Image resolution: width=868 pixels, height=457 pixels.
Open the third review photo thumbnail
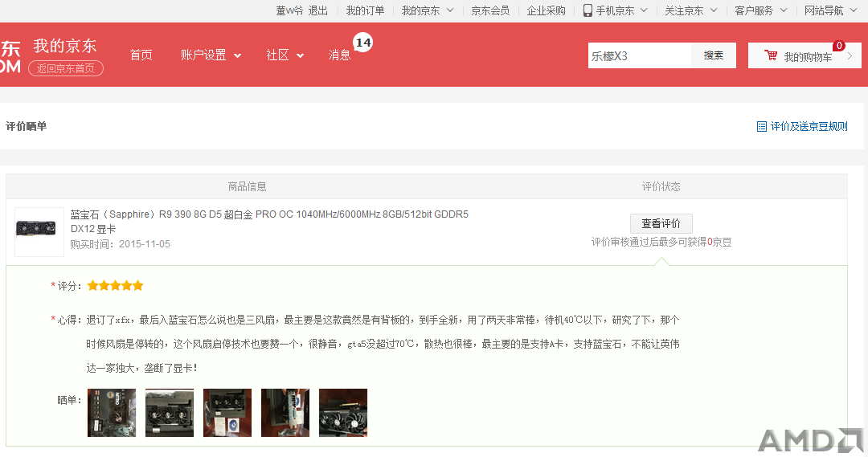tap(227, 413)
